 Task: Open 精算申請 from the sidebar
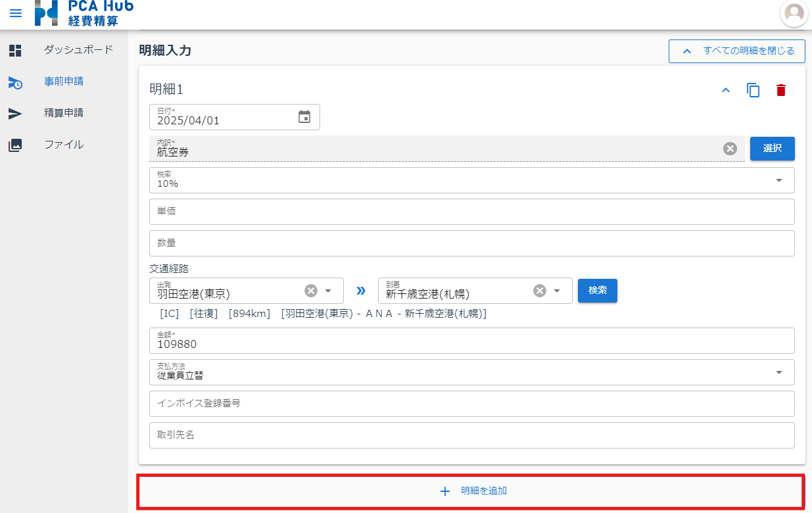pyautogui.click(x=63, y=113)
